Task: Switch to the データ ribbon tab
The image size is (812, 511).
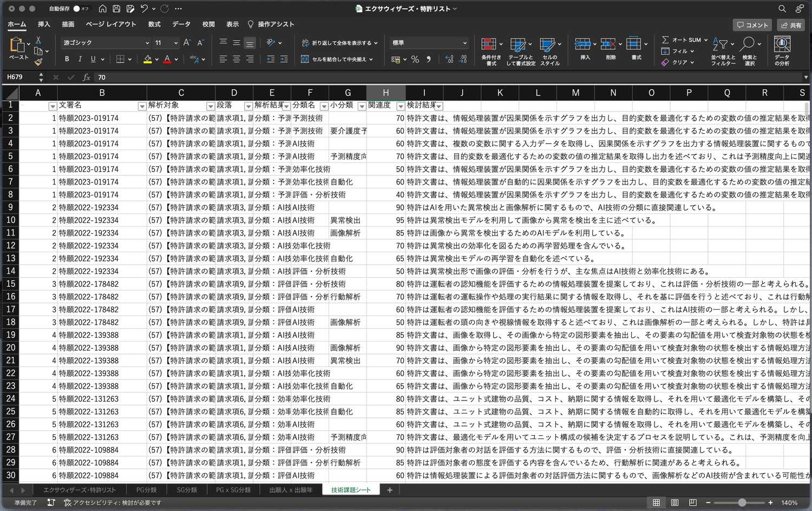Action: [181, 24]
